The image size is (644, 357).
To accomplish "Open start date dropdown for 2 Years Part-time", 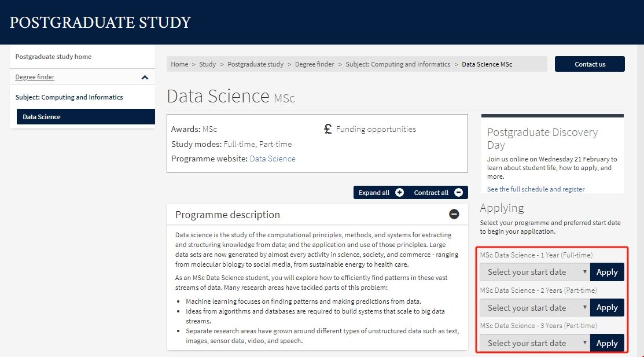I will pyautogui.click(x=535, y=308).
